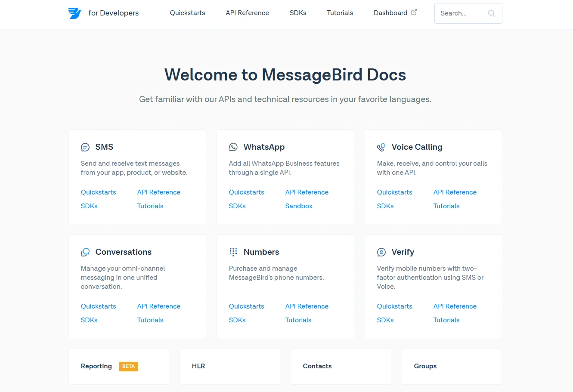Click the WhatsApp card heading
This screenshot has height=392, width=573.
pyautogui.click(x=264, y=147)
